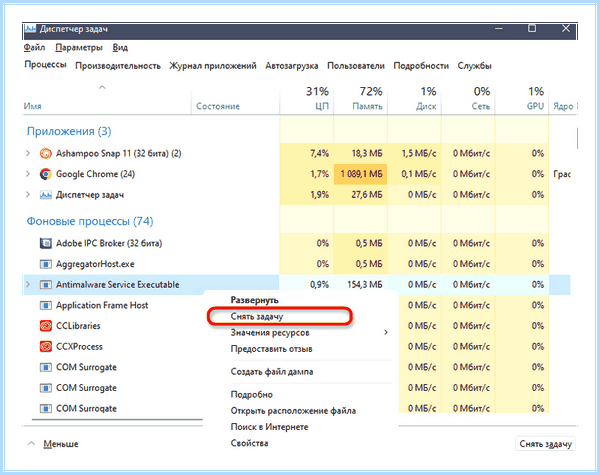Sort by the Диск column header
The width and height of the screenshot is (600, 475).
click(x=426, y=106)
